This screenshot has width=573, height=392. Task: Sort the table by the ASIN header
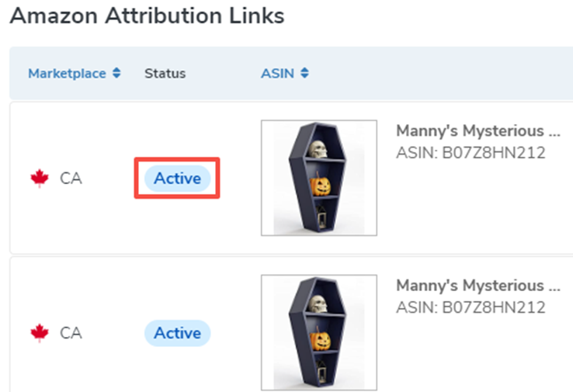tap(277, 74)
